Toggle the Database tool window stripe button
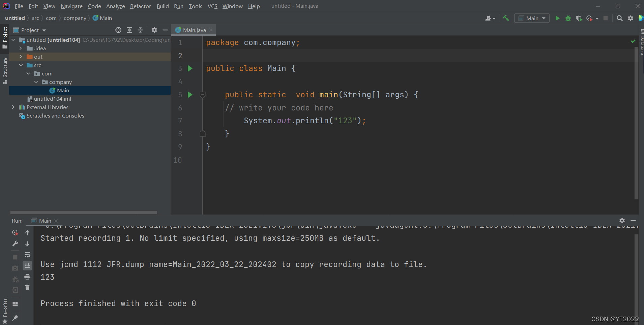This screenshot has height=325, width=644. point(642,42)
